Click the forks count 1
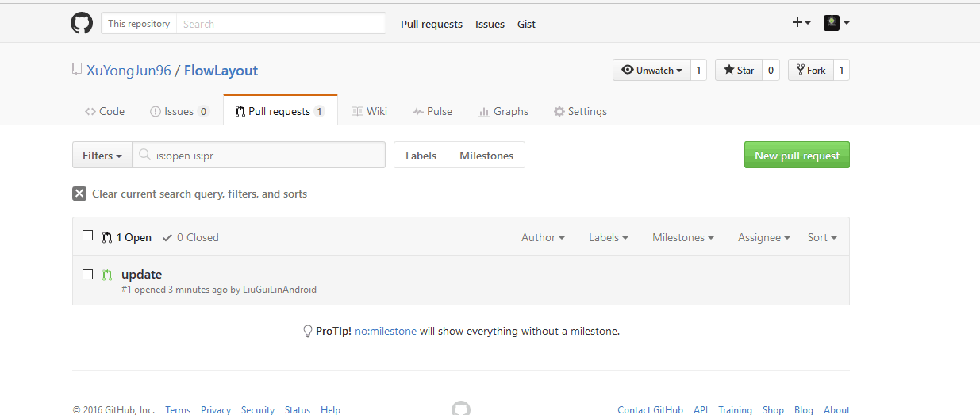The width and height of the screenshot is (980, 415). click(841, 70)
